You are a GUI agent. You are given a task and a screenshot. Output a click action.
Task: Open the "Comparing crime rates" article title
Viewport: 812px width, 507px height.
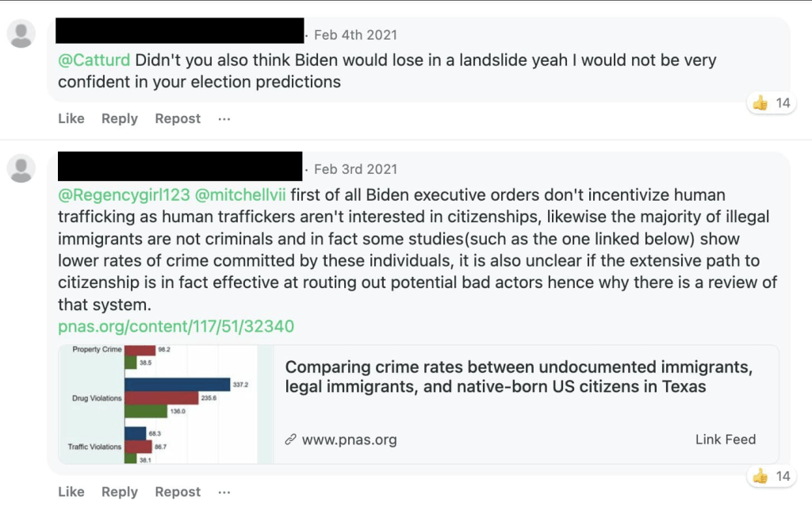pyautogui.click(x=519, y=377)
